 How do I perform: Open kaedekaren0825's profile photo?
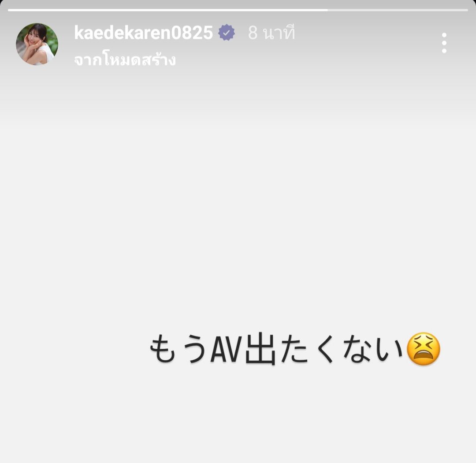[x=37, y=44]
